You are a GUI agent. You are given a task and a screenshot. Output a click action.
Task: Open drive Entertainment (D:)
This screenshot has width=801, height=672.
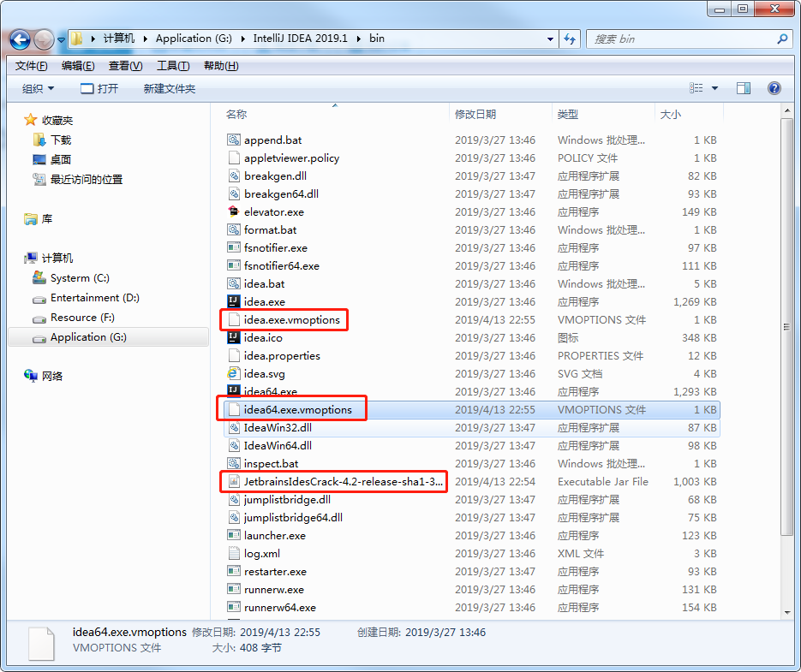coord(86,298)
